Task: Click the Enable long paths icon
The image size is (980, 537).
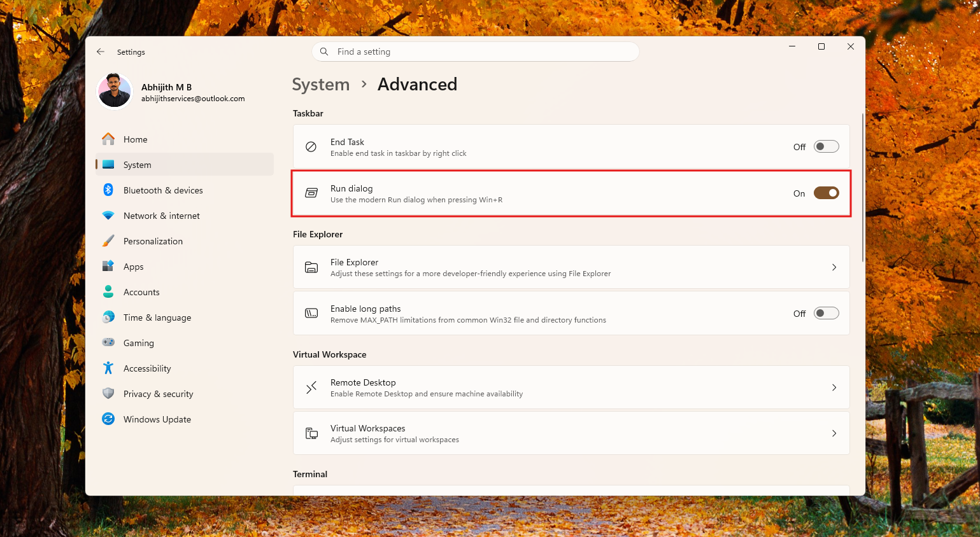Action: click(311, 313)
